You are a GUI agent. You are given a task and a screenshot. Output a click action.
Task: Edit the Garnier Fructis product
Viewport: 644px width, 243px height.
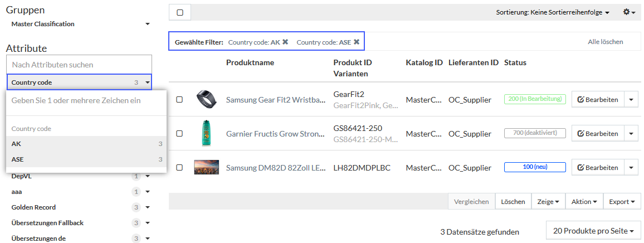598,134
